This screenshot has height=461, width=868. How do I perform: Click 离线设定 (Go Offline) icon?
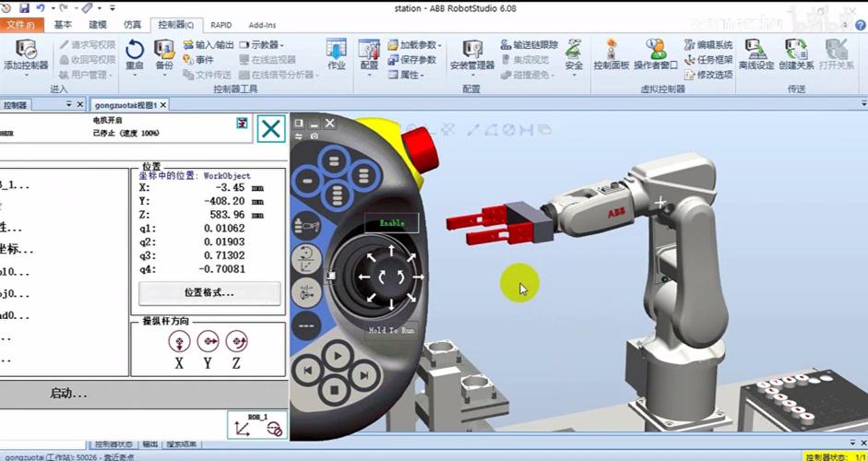755,49
